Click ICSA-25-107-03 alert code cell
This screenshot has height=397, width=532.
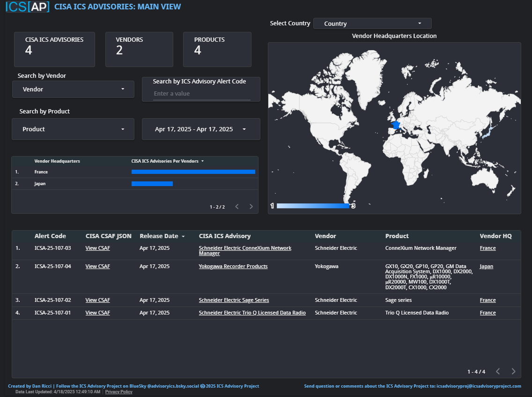pyautogui.click(x=52, y=248)
